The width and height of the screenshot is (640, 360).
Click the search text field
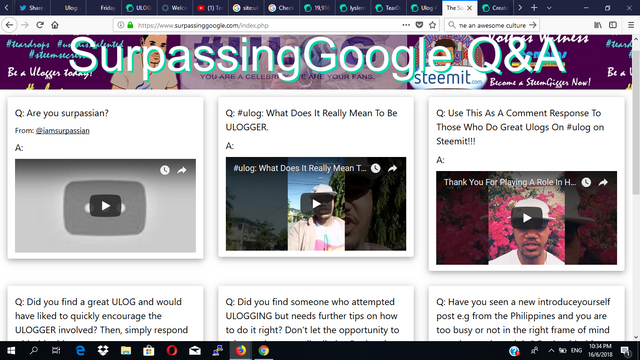(492, 25)
